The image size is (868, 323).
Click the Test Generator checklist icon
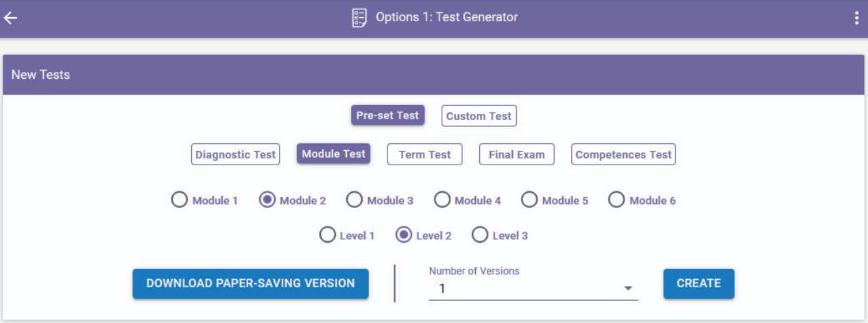coord(359,18)
